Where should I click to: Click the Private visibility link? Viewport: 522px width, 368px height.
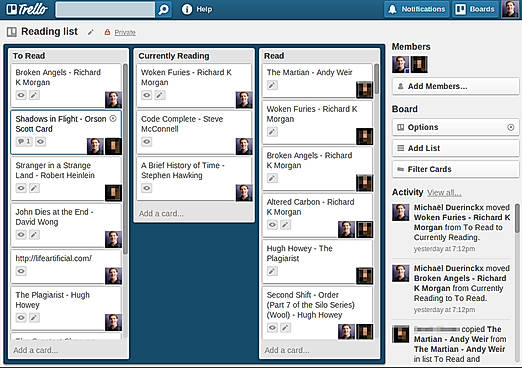[125, 32]
